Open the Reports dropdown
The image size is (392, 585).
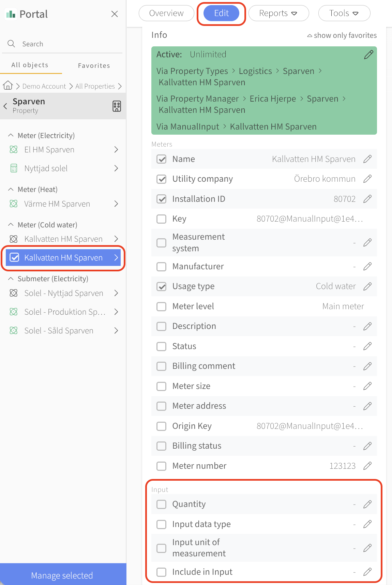(x=278, y=13)
